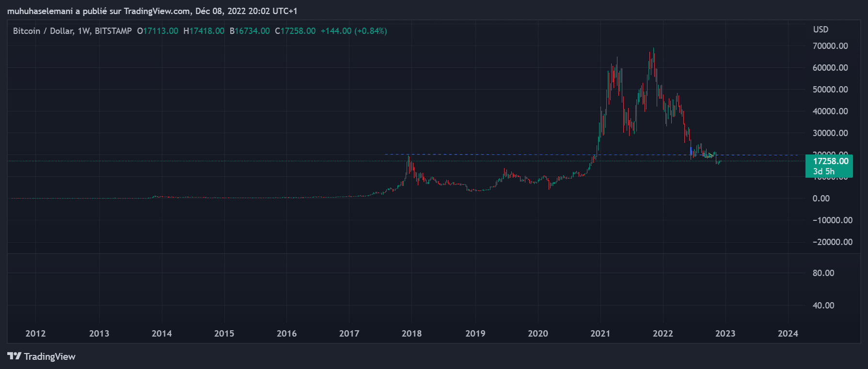The width and height of the screenshot is (868, 369).
Task: Click the 2017 time axis label
Action: pyautogui.click(x=349, y=334)
